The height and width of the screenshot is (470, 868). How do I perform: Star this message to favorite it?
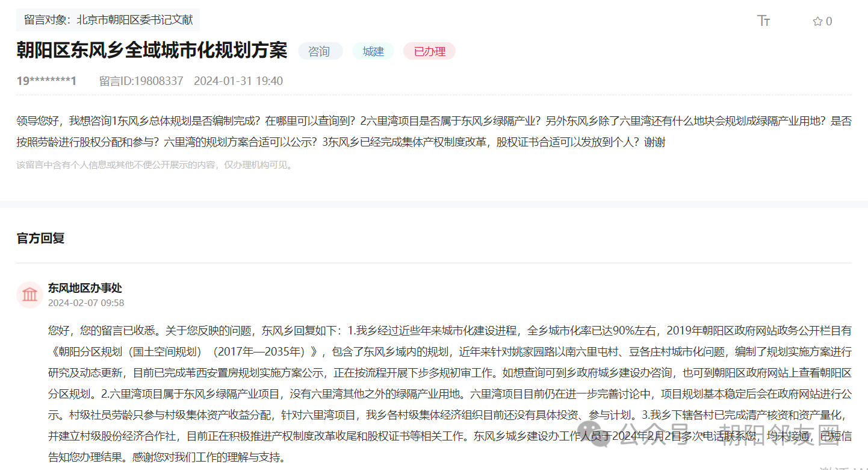[817, 22]
